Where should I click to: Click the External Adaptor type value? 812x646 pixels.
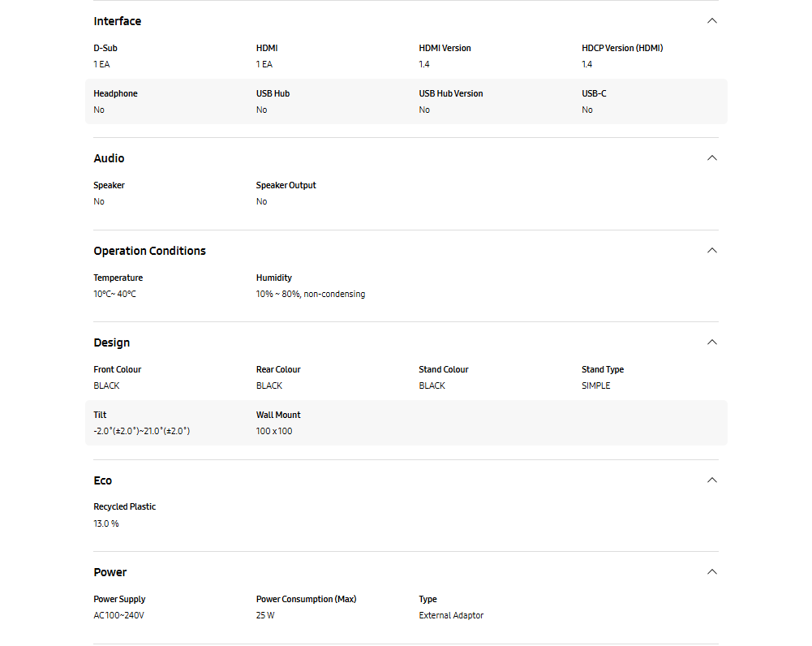(x=451, y=615)
